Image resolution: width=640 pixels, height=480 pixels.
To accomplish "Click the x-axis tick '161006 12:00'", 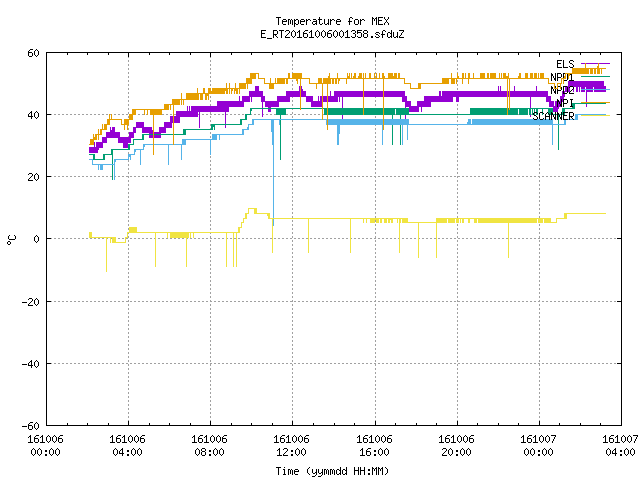I will click(x=291, y=446).
